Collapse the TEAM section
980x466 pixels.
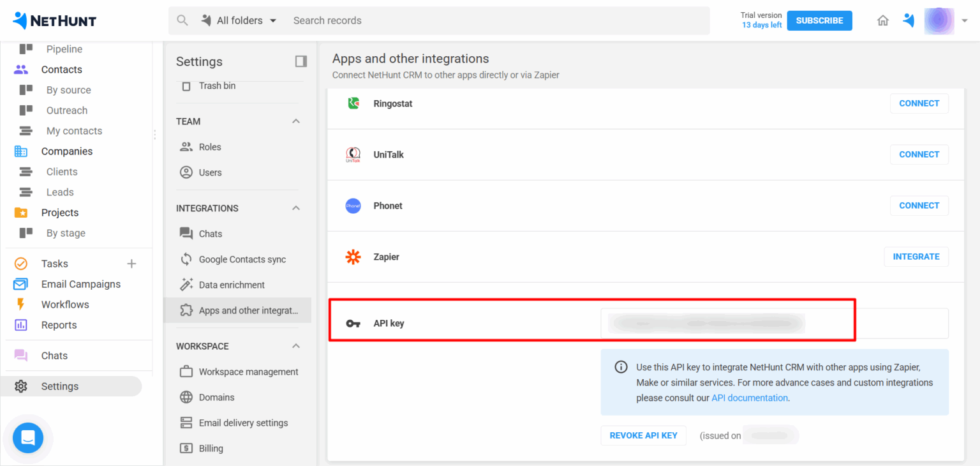[x=296, y=121]
